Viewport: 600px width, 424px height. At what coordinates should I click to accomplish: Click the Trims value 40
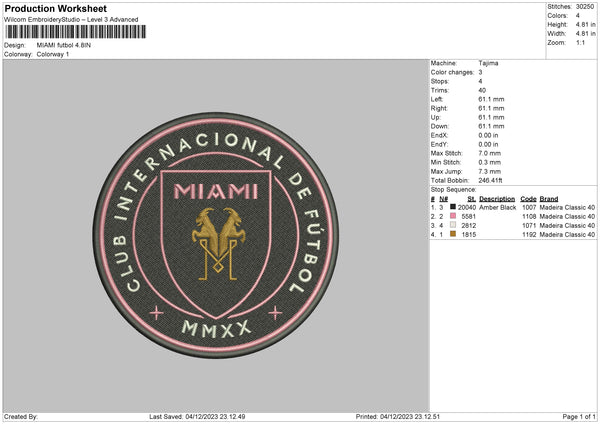click(482, 90)
